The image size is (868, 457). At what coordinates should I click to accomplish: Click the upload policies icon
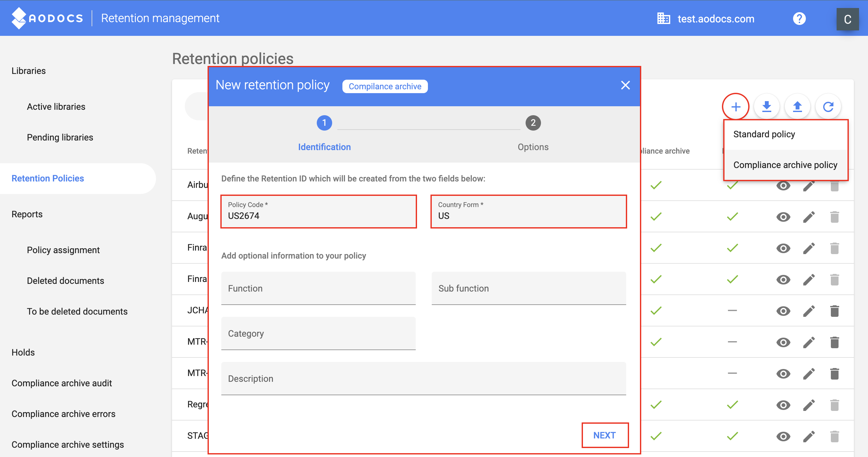click(x=797, y=107)
